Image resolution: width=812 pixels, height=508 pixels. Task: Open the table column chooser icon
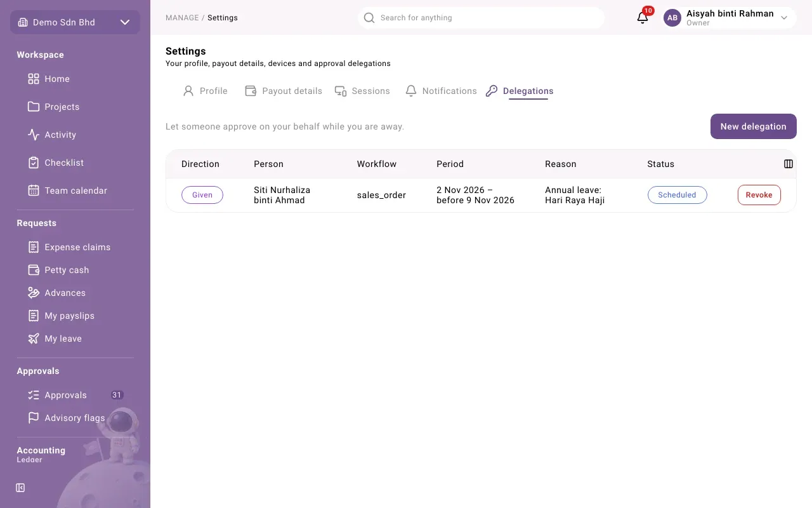[x=789, y=164]
